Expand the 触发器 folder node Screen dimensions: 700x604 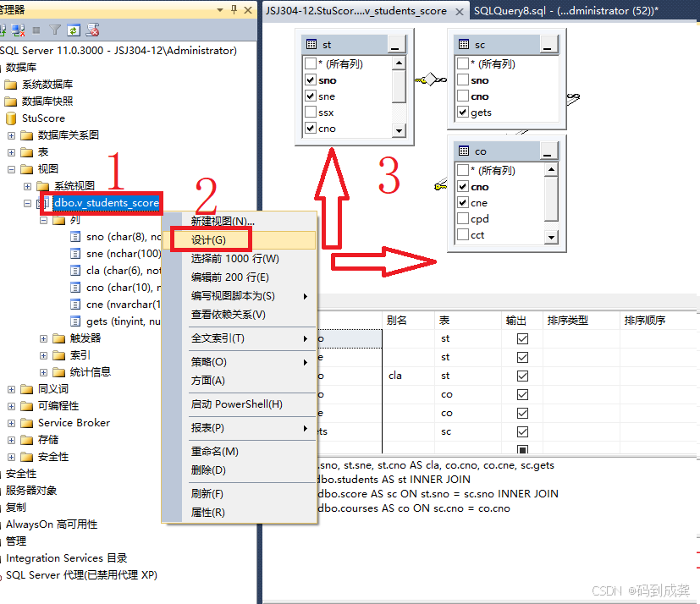(44, 338)
